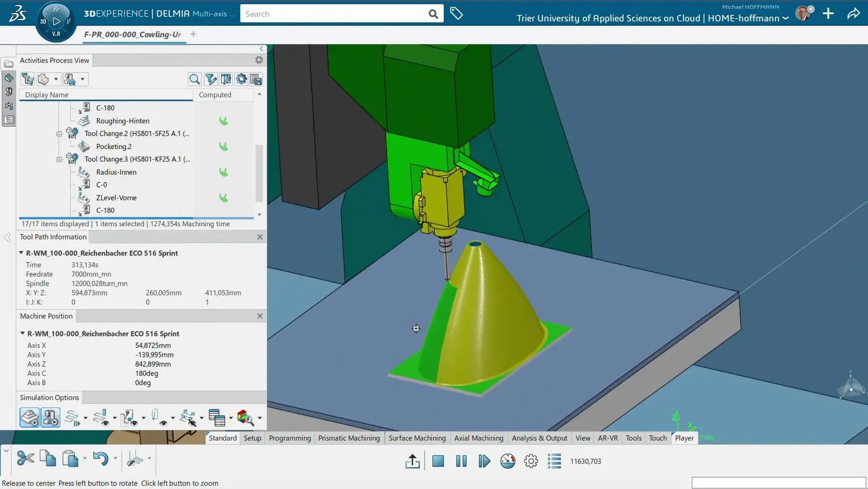Select the Pocketing.2 operation
Viewport: 868px width, 489px height.
[x=114, y=147]
